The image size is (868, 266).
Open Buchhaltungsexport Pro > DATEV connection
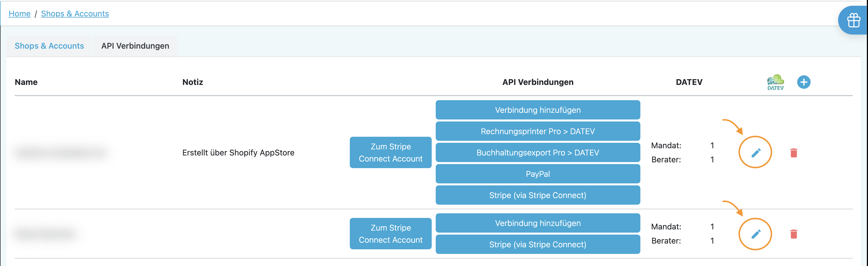tap(538, 152)
